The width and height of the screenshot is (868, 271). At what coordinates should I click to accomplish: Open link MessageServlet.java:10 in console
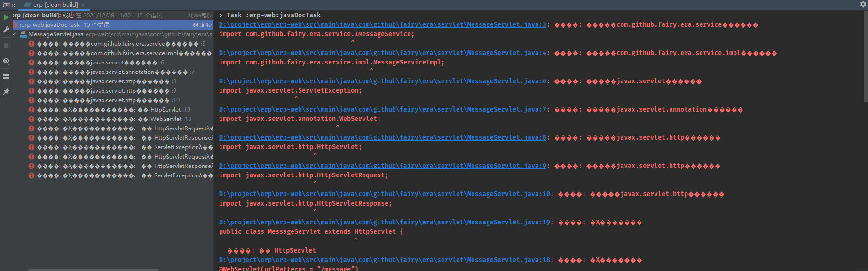pos(385,194)
